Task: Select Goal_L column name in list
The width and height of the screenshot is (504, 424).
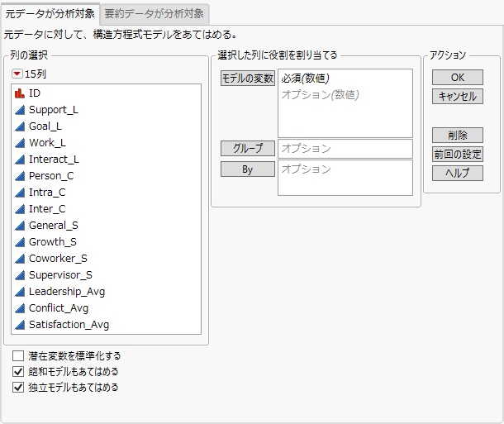Action: coord(45,126)
